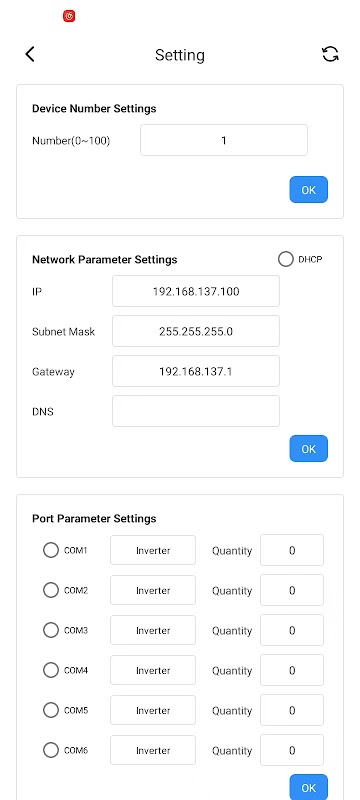Edit the COM2 Quantity field
Screen dimensions: 360x800
click(x=292, y=590)
